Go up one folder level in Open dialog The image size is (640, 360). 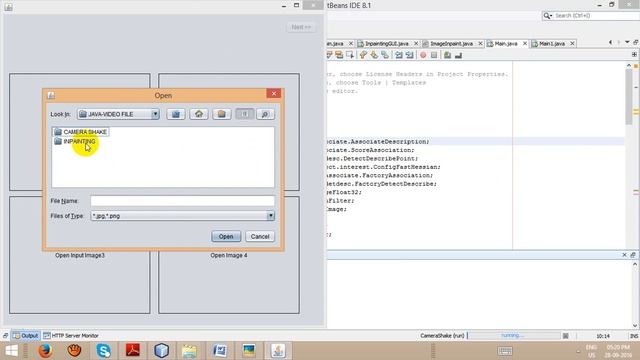[176, 114]
